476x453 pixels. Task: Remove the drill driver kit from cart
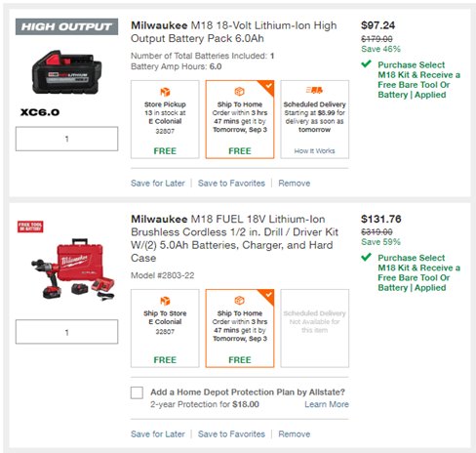point(295,434)
